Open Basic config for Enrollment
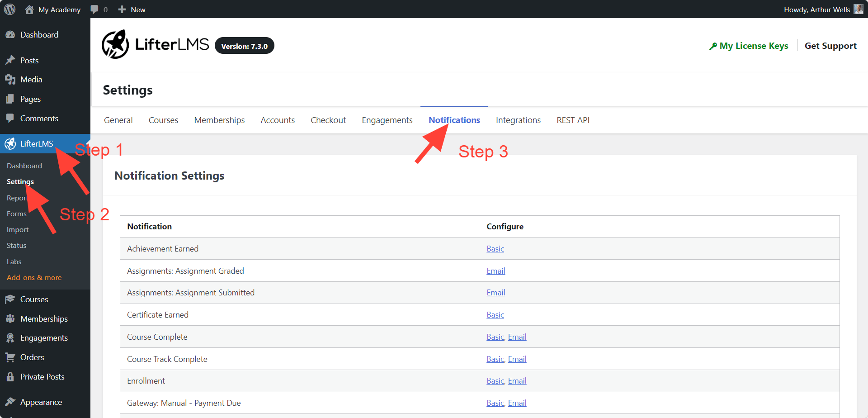The image size is (868, 418). (x=495, y=381)
